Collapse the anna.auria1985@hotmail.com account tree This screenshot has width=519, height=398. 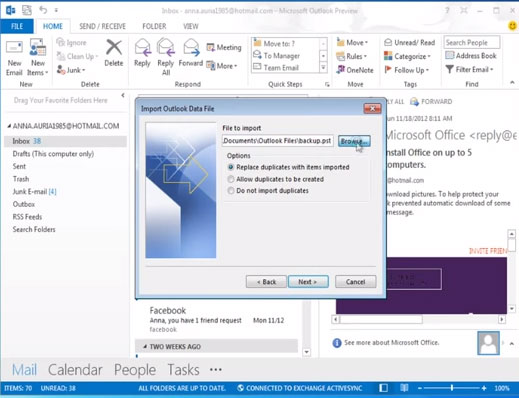coord(9,126)
